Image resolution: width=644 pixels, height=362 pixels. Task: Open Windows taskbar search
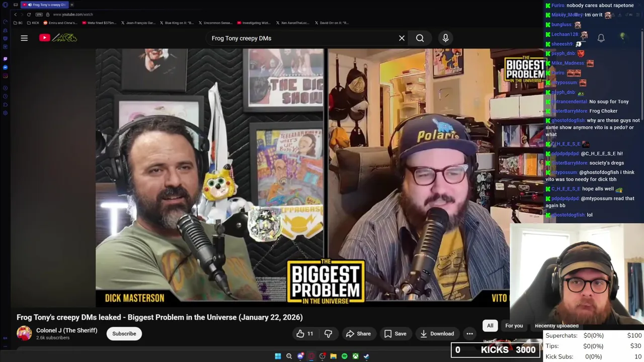point(289,356)
